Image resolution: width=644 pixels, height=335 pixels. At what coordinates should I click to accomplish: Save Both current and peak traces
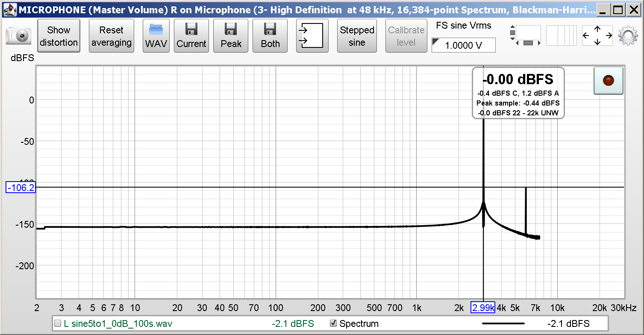270,36
